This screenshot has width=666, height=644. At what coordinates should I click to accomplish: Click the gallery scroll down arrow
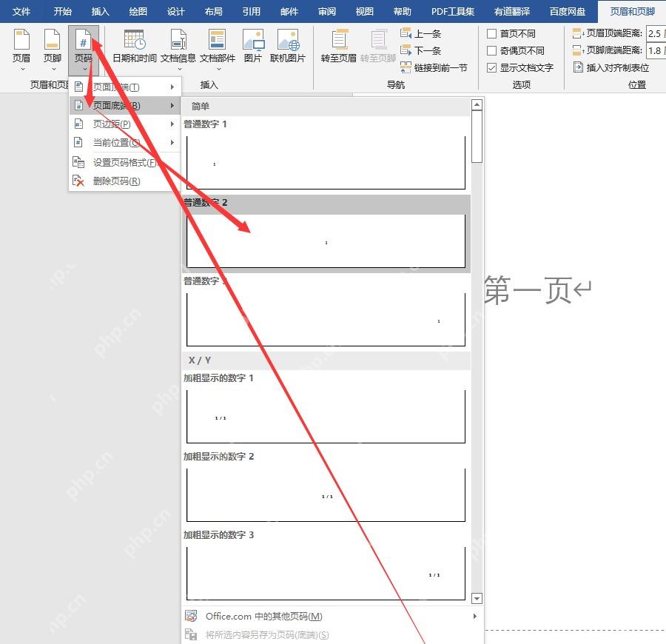477,598
